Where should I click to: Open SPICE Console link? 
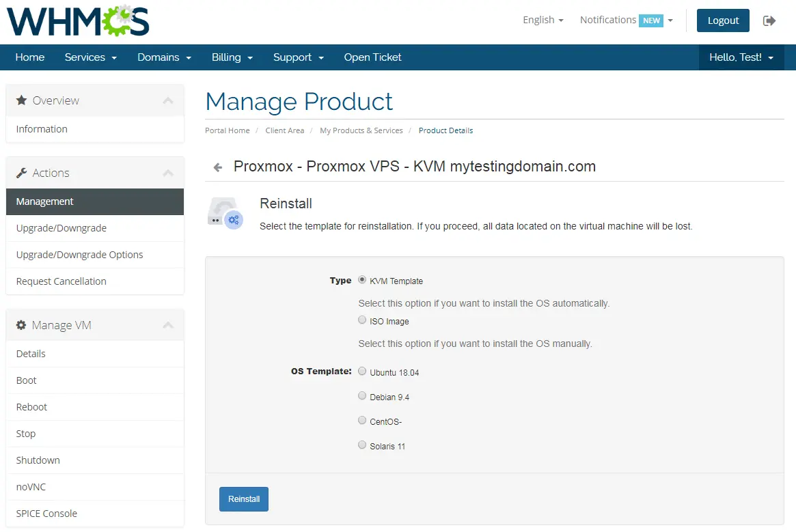tap(95, 514)
